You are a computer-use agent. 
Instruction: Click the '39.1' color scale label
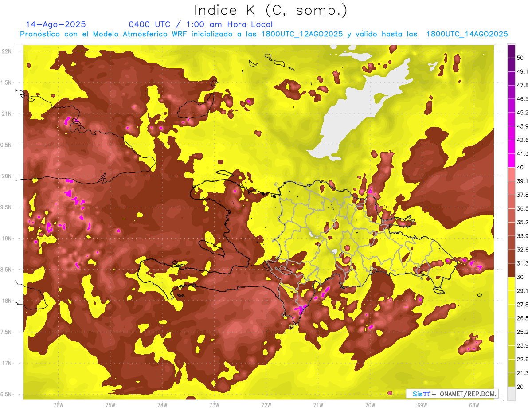(523, 181)
